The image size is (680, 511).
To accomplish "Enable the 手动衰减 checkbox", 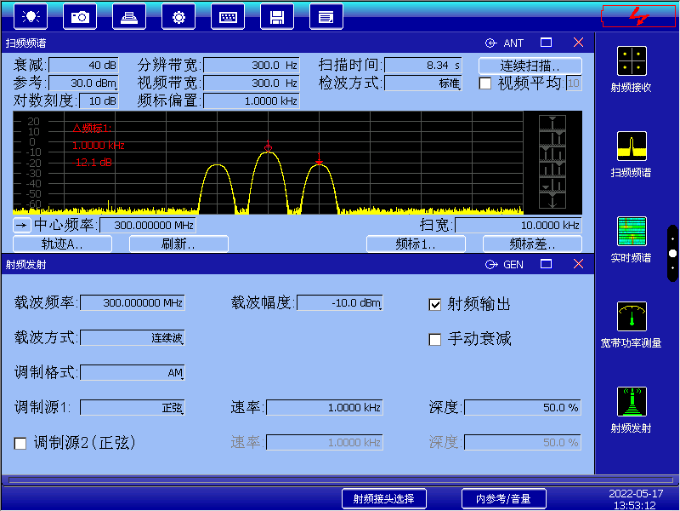I will point(435,339).
